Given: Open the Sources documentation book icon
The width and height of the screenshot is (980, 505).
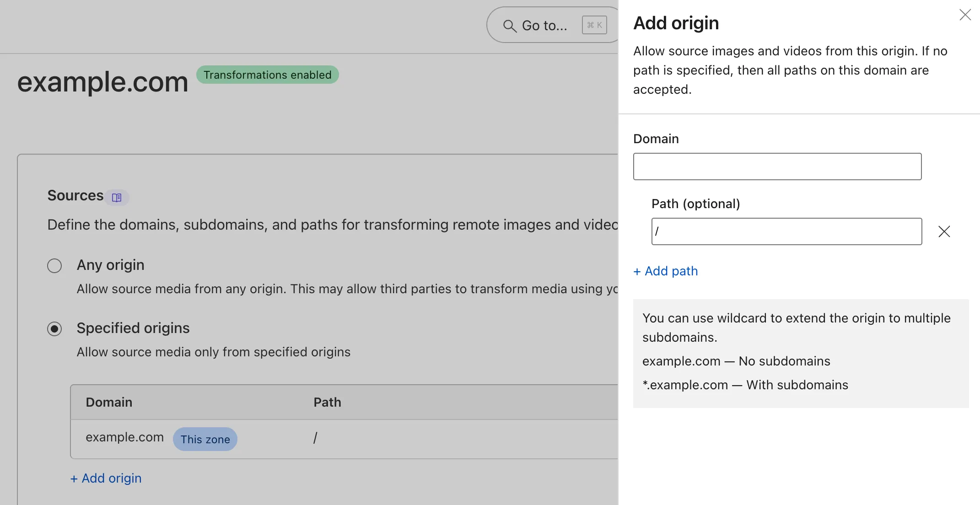Looking at the screenshot, I should (x=117, y=197).
